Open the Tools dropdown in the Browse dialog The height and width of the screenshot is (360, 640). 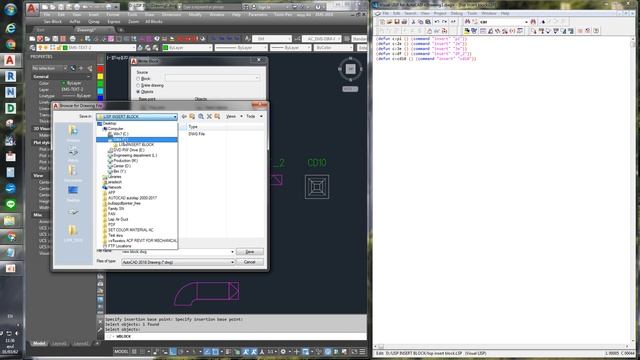tap(254, 116)
